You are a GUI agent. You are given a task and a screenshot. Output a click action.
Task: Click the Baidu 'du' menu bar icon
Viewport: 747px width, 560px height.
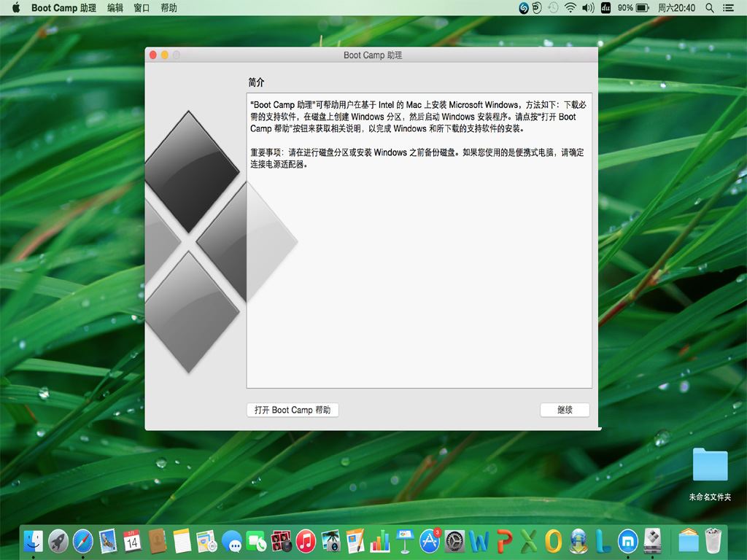coord(606,7)
